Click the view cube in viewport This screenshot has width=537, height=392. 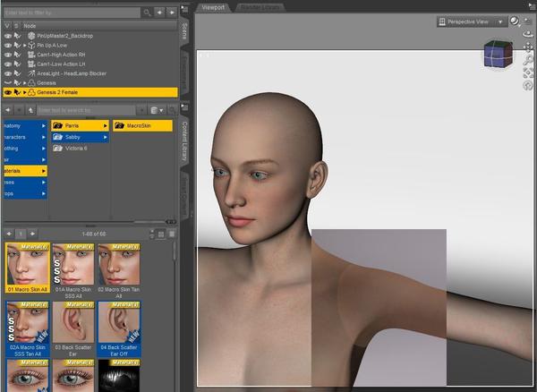tap(499, 54)
